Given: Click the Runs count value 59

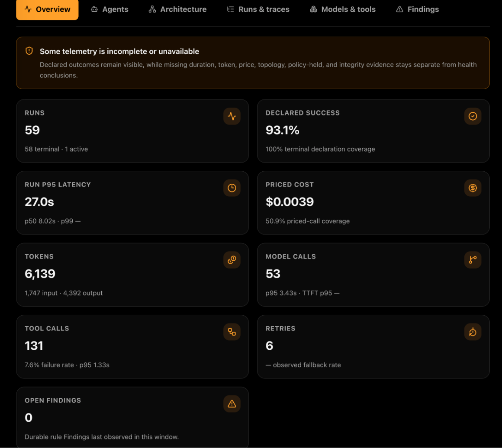Looking at the screenshot, I should pyautogui.click(x=32, y=130).
